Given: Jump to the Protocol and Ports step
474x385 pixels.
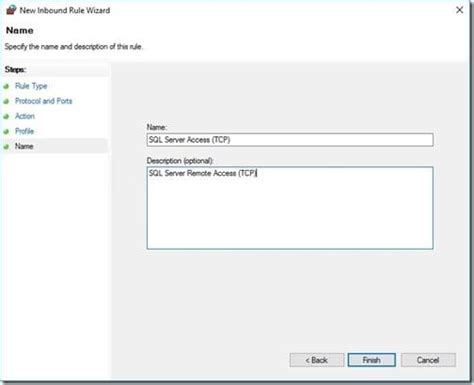Looking at the screenshot, I should pyautogui.click(x=43, y=101).
